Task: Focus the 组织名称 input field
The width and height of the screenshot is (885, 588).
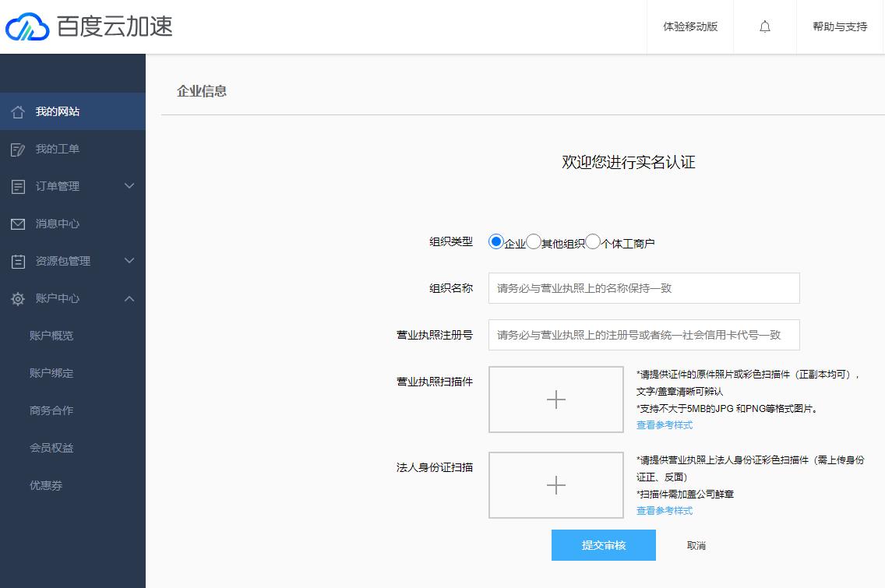Action: point(644,288)
